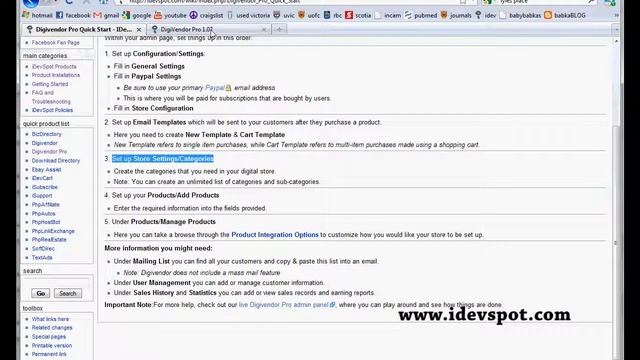This screenshot has height=360, width=640.
Task: Open the babkaBLOG bookmark
Action: coord(565,16)
